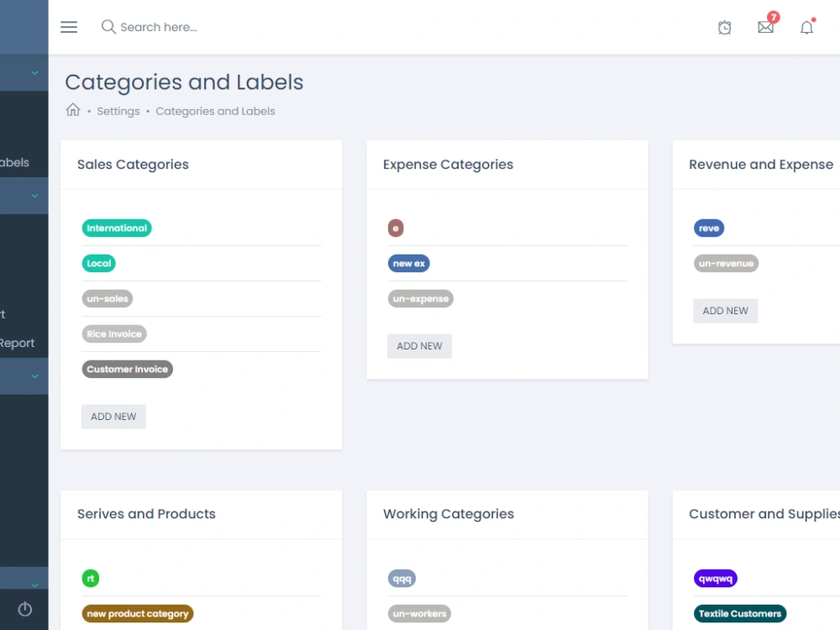Select the new ex expense label
This screenshot has height=630, width=840.
pyautogui.click(x=409, y=264)
